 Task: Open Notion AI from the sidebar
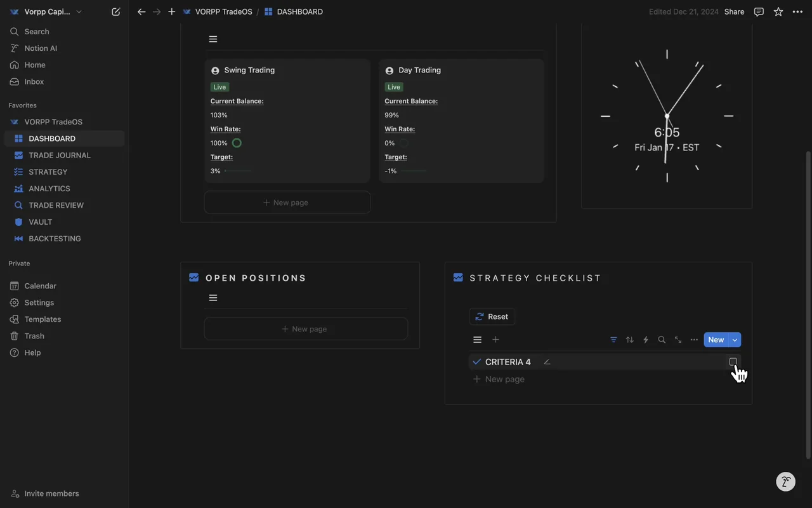64,48
